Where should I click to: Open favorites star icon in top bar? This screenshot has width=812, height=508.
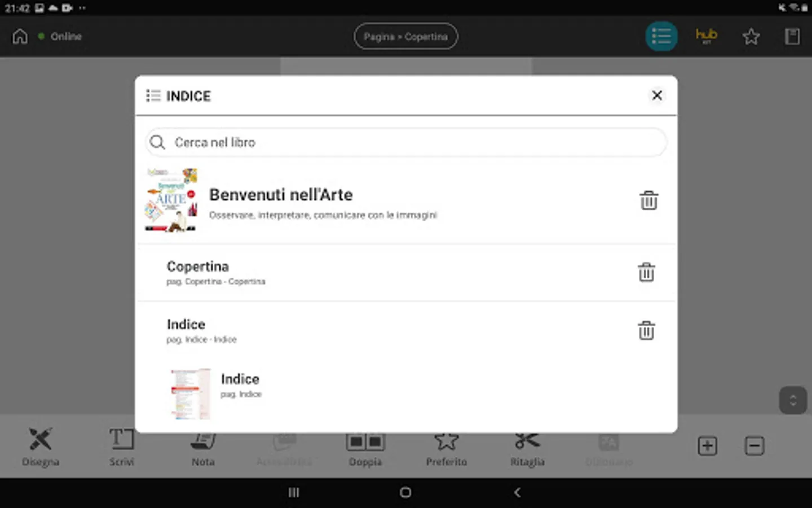coord(751,37)
